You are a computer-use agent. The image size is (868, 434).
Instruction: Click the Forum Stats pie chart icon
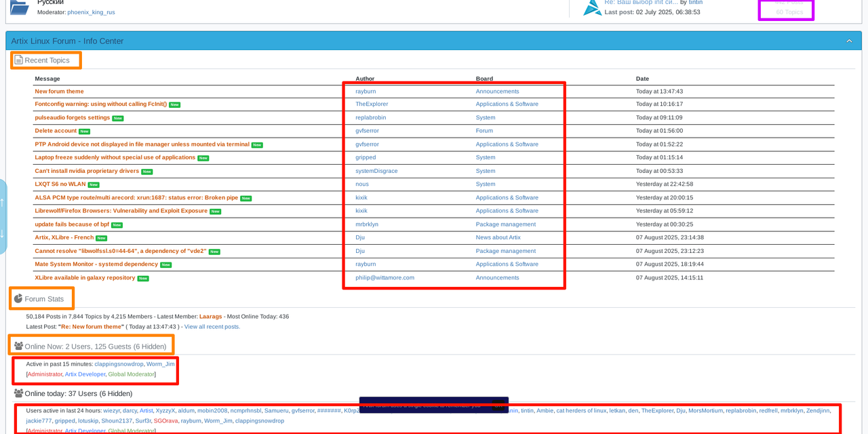coord(18,298)
